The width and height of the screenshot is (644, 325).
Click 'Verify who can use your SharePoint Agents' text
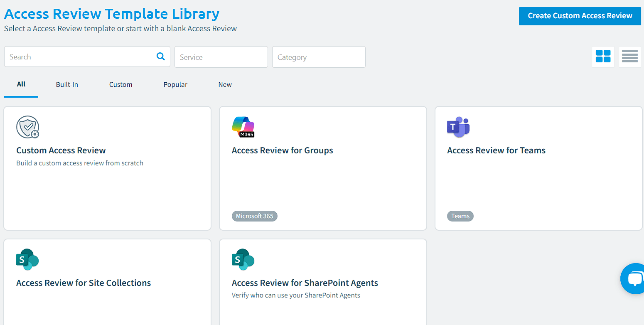coord(296,295)
